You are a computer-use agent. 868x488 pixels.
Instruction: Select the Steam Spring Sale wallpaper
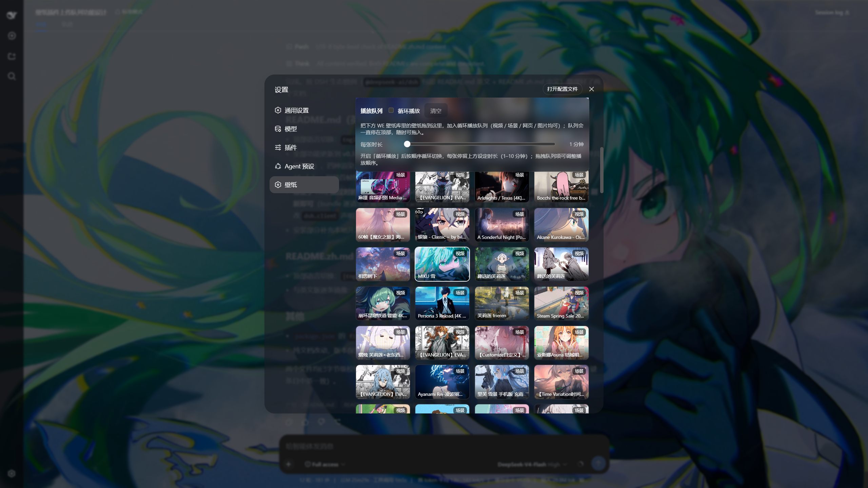pos(561,303)
